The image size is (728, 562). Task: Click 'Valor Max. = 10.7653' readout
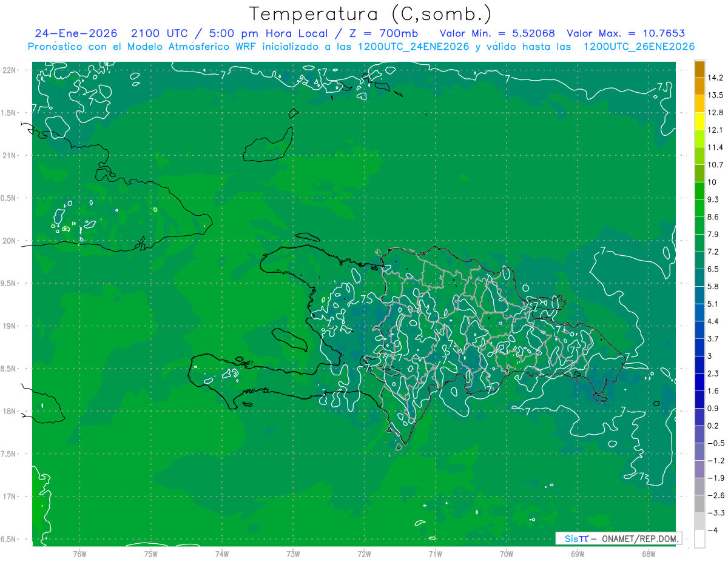(x=626, y=34)
